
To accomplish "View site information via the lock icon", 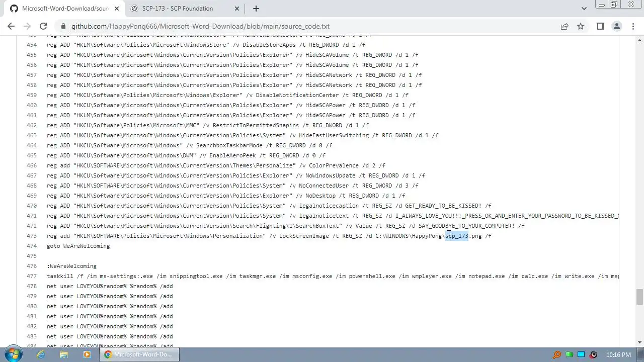I will point(63,26).
